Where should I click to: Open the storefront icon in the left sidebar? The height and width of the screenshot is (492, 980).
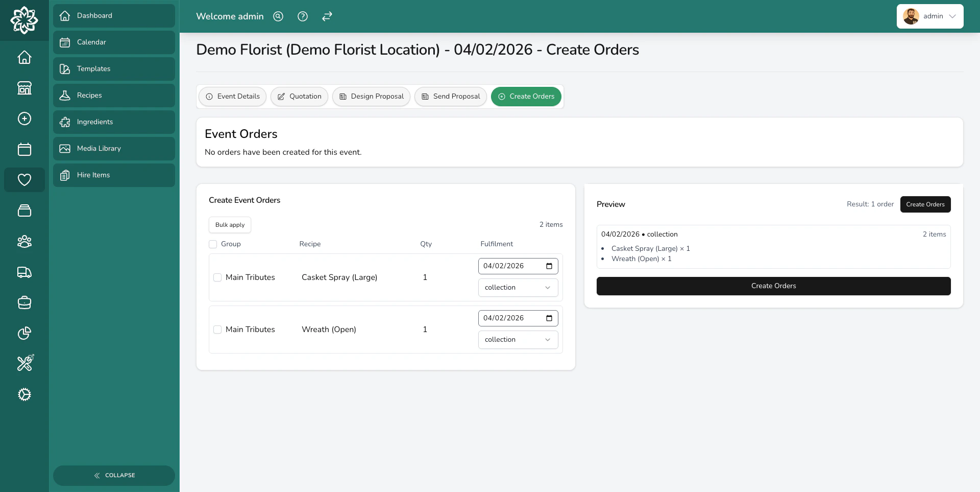pyautogui.click(x=24, y=88)
